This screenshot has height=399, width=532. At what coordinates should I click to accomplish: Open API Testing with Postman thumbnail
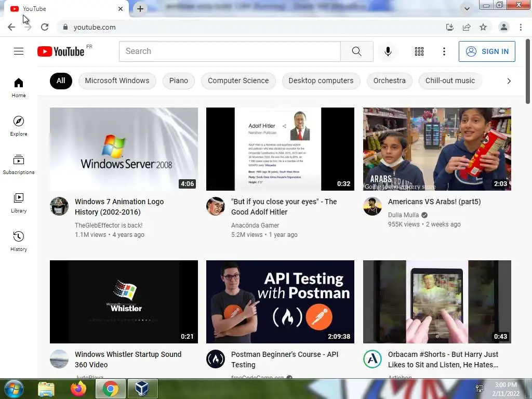click(x=280, y=302)
